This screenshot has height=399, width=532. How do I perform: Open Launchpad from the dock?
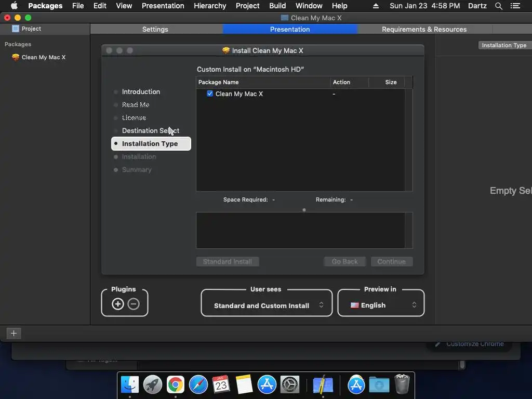pyautogui.click(x=153, y=385)
